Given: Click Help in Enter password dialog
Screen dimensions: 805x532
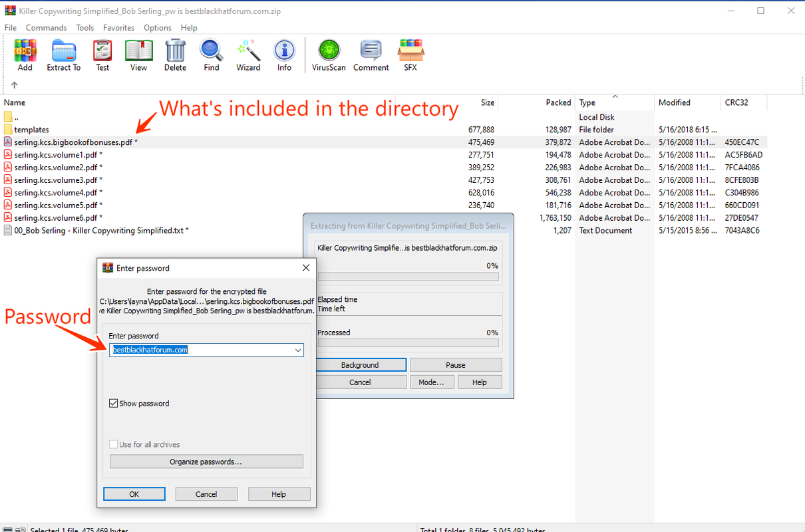Looking at the screenshot, I should [279, 494].
